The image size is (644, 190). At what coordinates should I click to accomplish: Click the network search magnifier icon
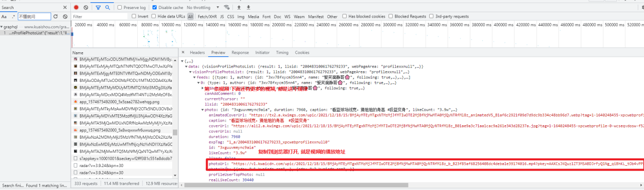(x=107, y=8)
